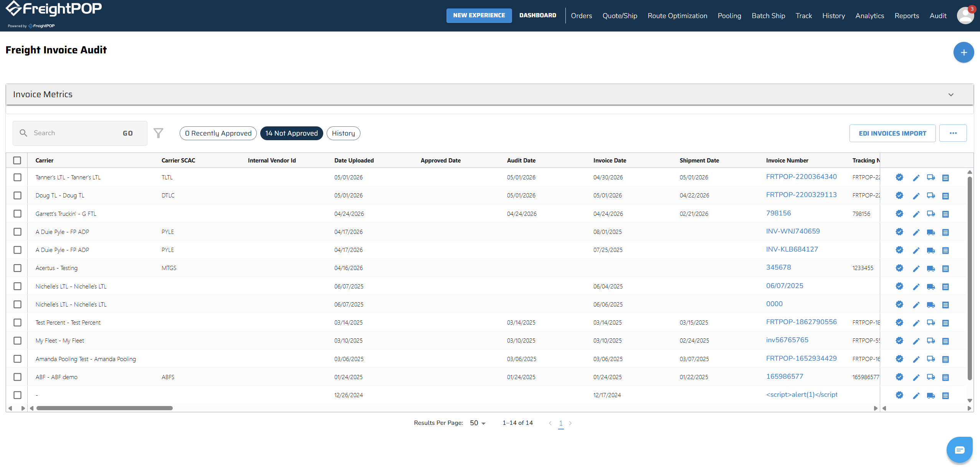Open invoice link FRTPOP-2200364340
The width and height of the screenshot is (980, 469).
[x=802, y=177]
